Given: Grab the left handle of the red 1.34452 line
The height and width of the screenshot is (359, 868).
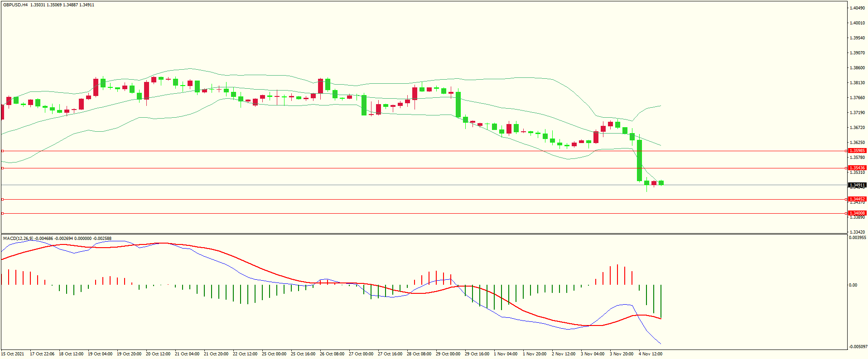Looking at the screenshot, I should (x=2, y=199).
